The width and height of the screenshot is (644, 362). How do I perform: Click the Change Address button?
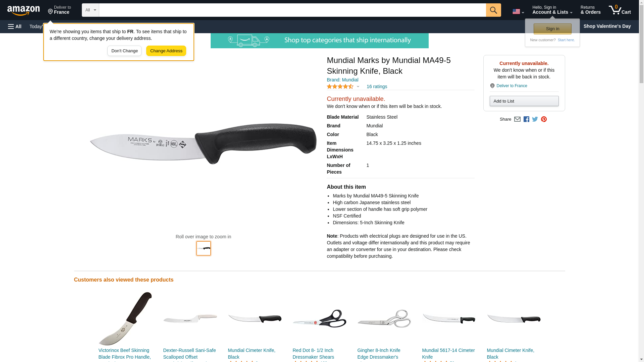(x=166, y=51)
